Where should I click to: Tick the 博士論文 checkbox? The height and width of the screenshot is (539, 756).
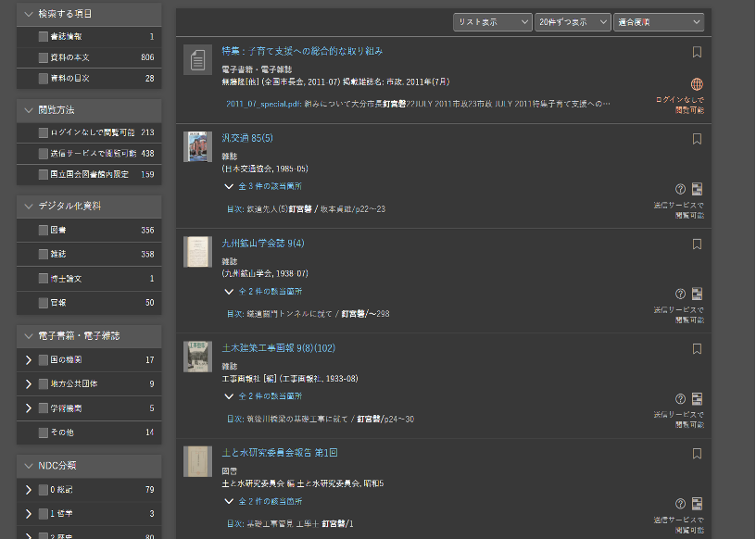[44, 279]
